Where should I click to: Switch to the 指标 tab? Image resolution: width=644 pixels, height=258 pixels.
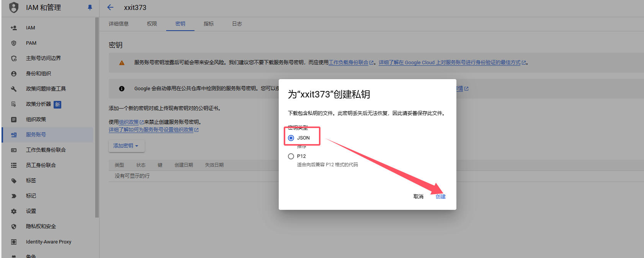tap(209, 24)
